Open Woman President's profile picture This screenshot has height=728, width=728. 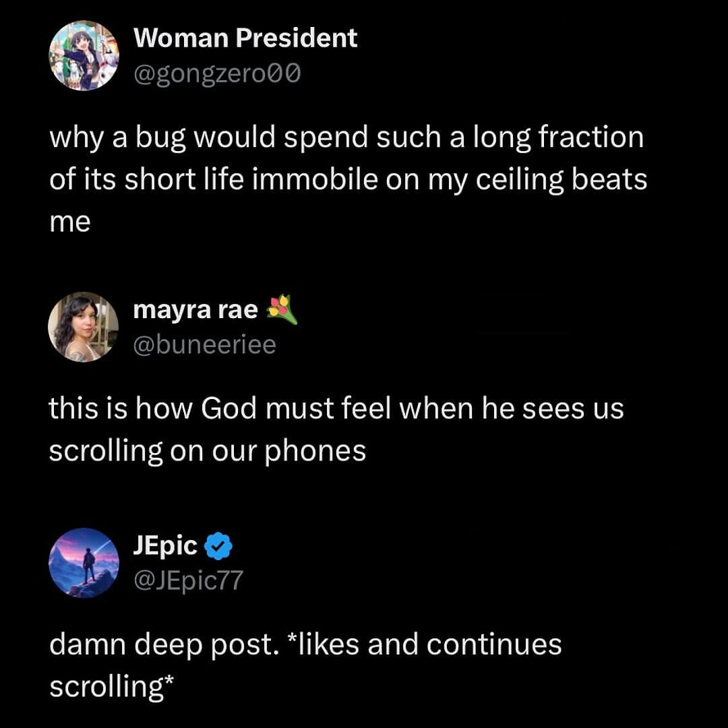click(84, 55)
